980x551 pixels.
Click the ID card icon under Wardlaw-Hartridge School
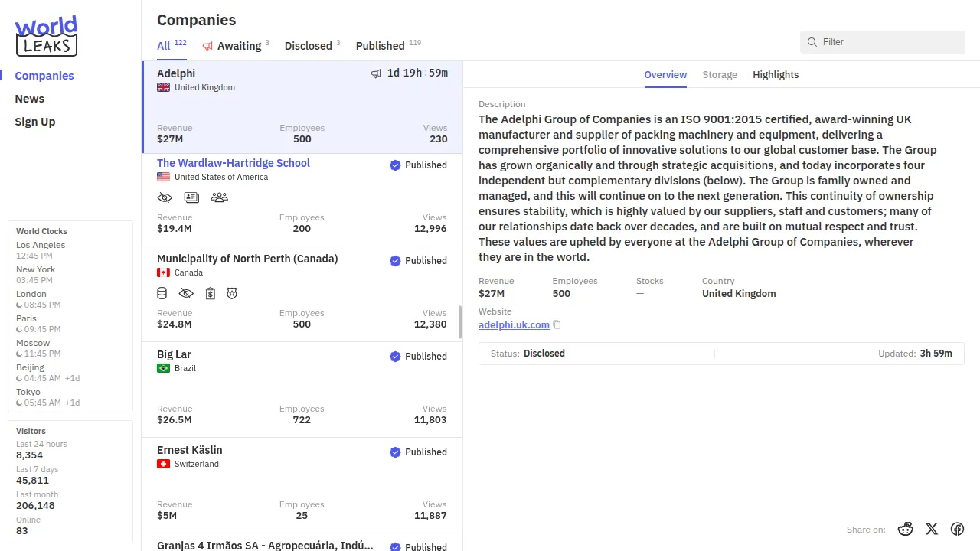point(191,197)
